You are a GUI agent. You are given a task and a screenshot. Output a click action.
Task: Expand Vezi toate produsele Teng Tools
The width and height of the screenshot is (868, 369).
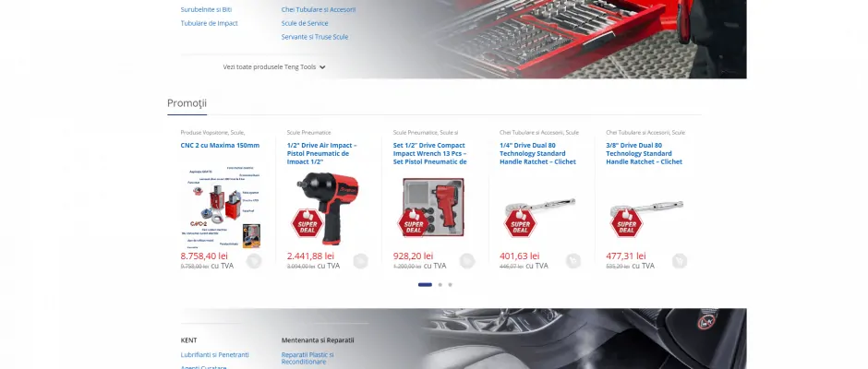274,67
